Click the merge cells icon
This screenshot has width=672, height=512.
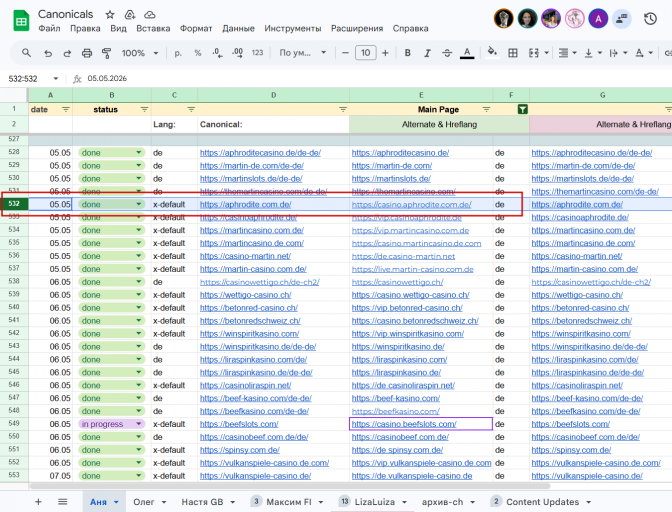pos(534,53)
